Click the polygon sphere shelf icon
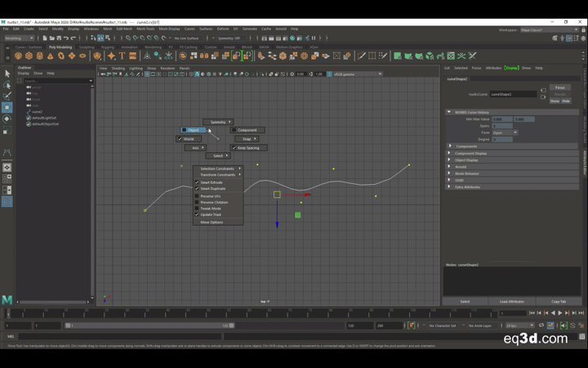588x368 pixels. (18, 56)
